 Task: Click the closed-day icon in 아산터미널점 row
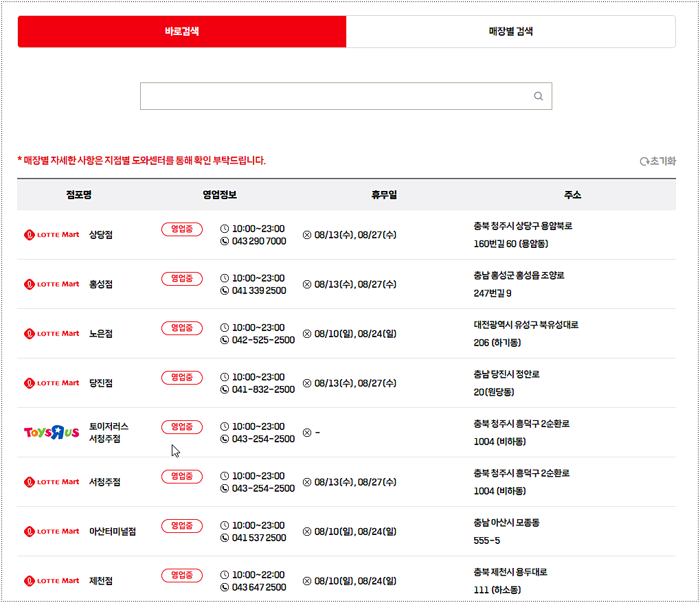coord(307,532)
